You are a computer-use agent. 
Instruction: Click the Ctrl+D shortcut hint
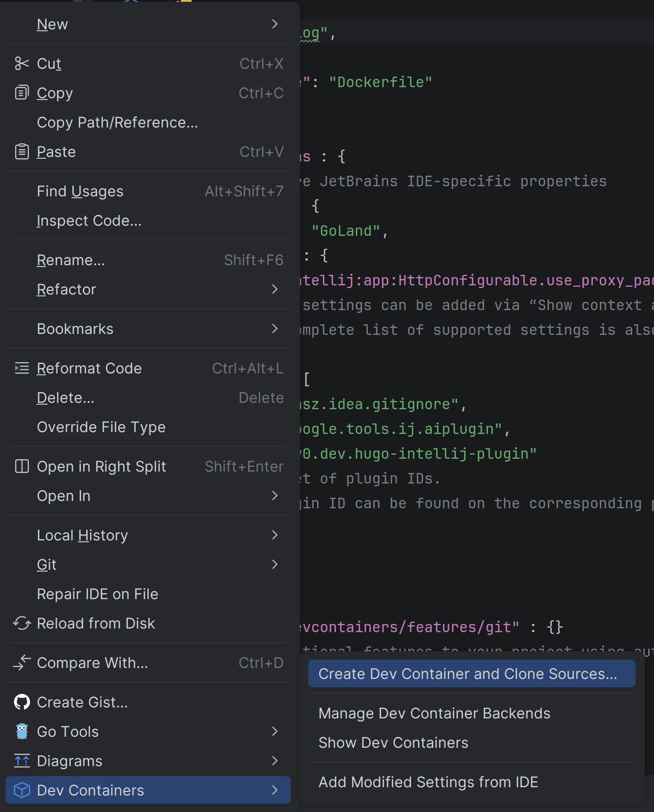pos(261,662)
